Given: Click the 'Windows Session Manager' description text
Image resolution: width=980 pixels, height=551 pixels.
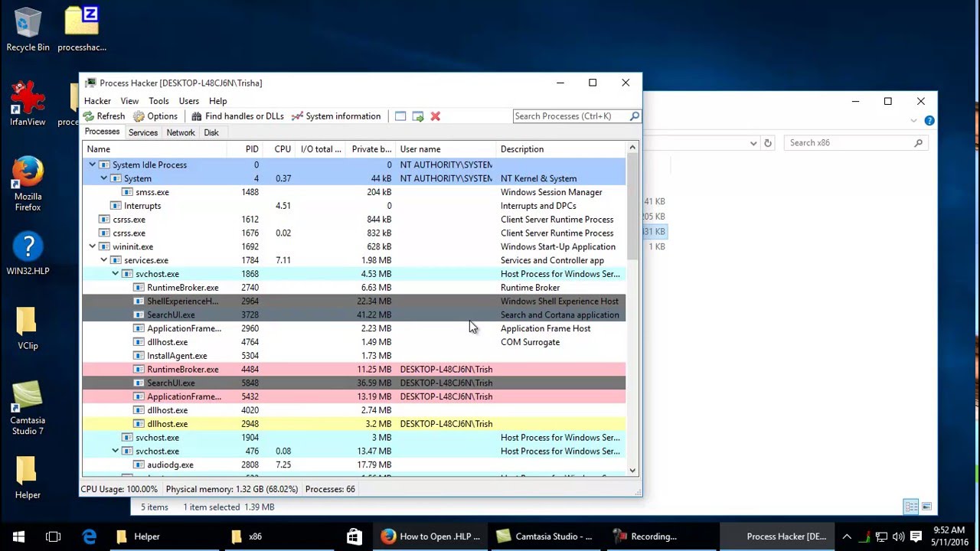Looking at the screenshot, I should point(551,192).
